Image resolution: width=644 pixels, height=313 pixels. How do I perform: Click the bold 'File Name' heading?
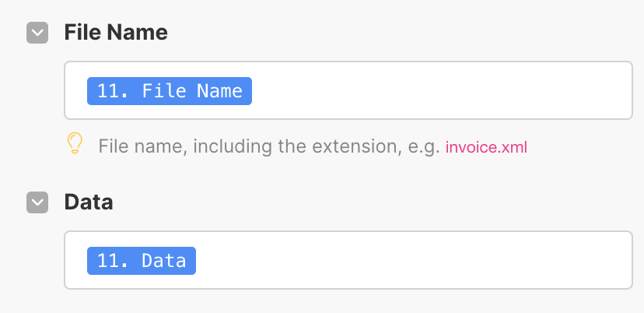(116, 33)
